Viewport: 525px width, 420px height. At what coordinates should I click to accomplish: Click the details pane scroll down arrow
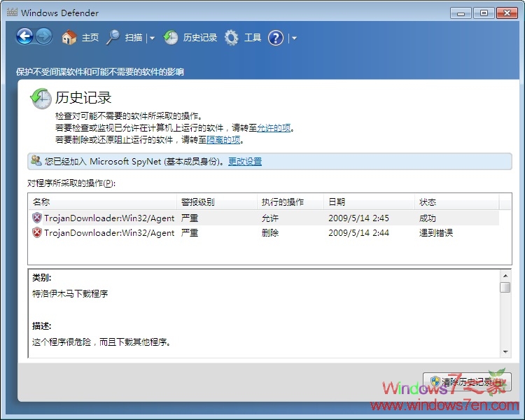click(505, 351)
